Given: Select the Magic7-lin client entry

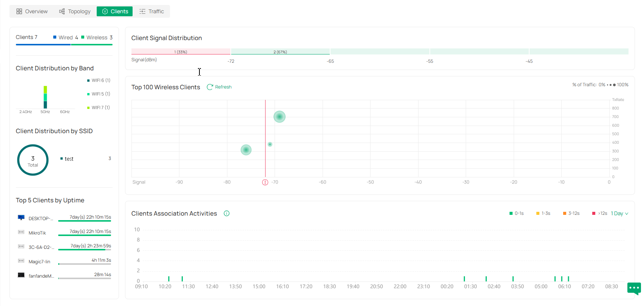Looking at the screenshot, I should (x=64, y=261).
